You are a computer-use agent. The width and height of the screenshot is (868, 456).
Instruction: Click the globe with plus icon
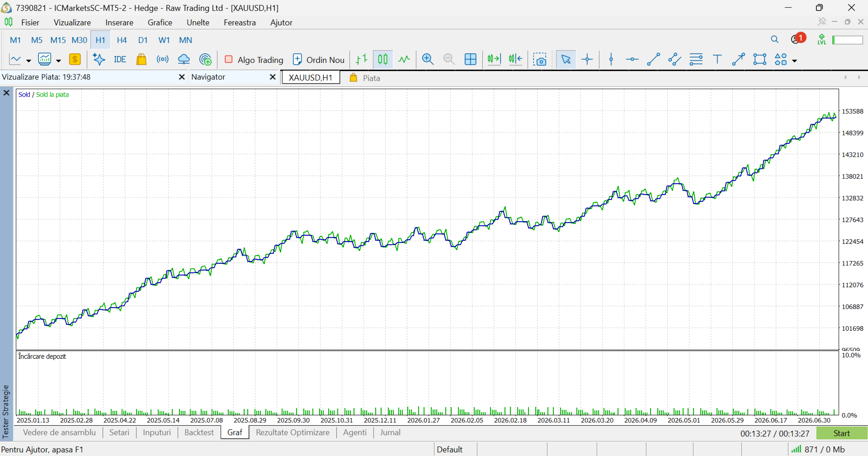tap(206, 59)
